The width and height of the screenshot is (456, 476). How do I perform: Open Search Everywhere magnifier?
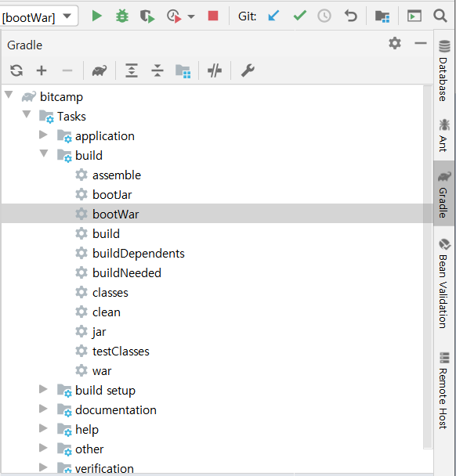440,16
